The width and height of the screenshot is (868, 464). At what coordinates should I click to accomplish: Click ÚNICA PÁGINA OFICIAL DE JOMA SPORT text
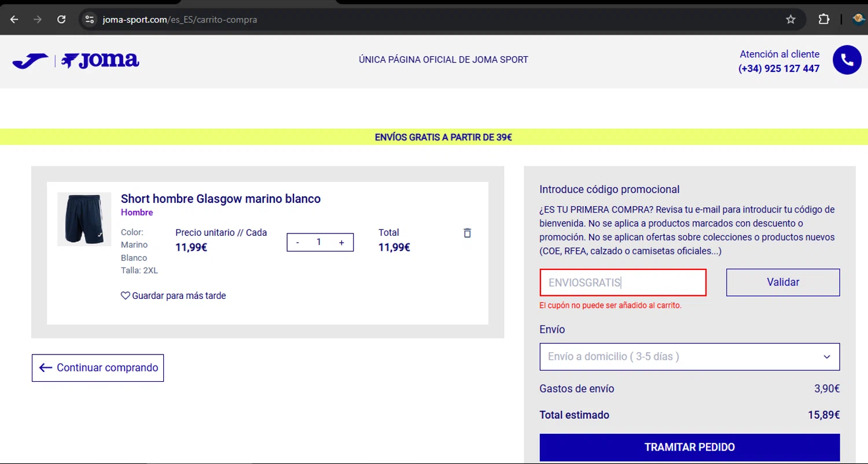[x=443, y=59]
